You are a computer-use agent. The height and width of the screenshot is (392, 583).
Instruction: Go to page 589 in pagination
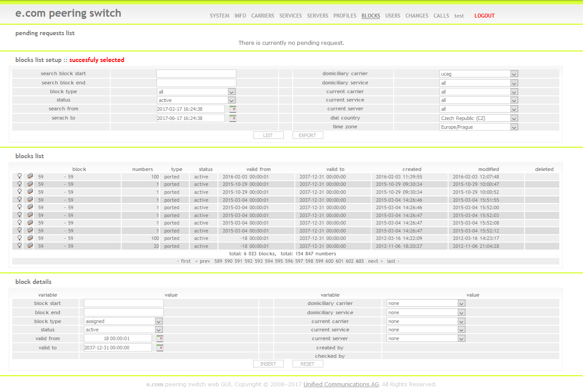(x=218, y=261)
